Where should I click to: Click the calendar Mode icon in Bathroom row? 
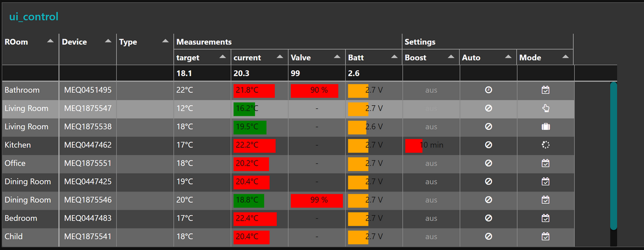[x=546, y=90]
